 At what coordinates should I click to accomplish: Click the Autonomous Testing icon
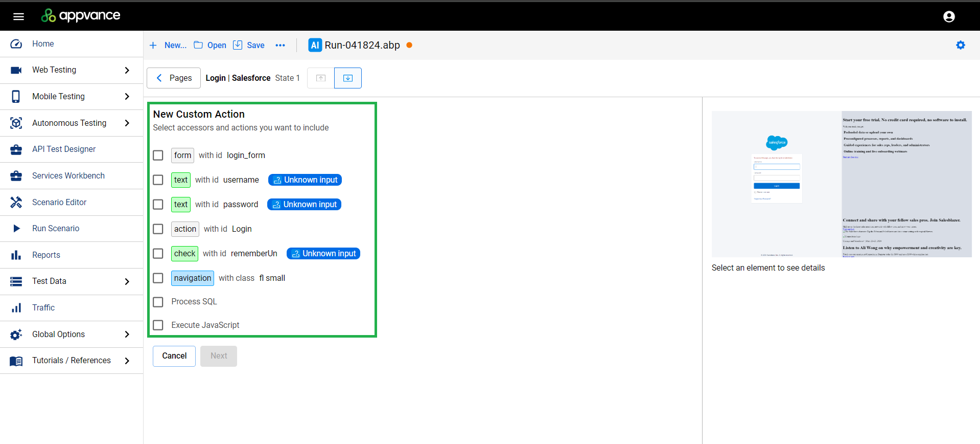[x=16, y=123]
